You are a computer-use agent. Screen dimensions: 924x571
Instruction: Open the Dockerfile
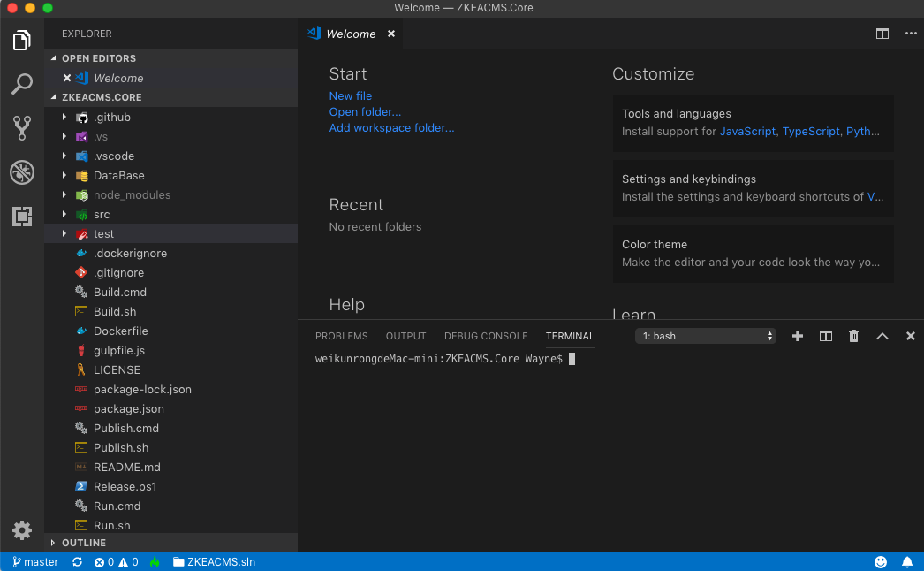(x=170, y=331)
